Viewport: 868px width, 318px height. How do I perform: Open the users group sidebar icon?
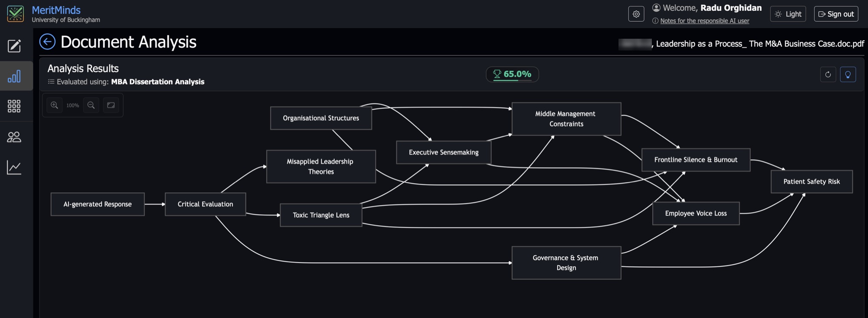click(x=14, y=137)
